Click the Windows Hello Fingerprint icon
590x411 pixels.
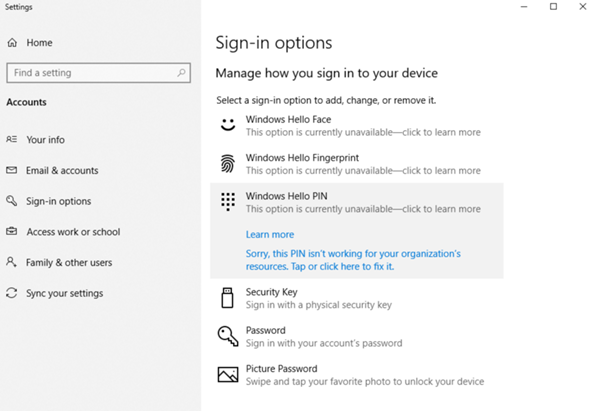(228, 164)
